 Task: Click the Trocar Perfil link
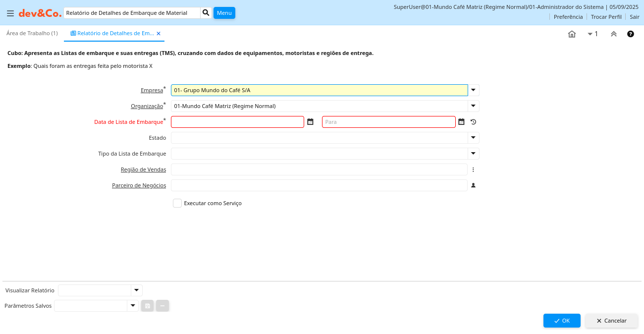click(606, 17)
